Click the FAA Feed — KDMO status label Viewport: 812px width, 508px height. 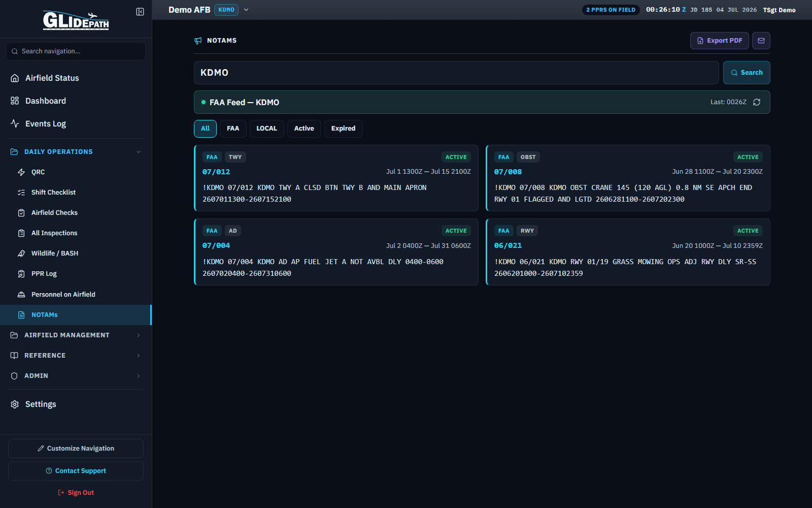[x=244, y=103]
